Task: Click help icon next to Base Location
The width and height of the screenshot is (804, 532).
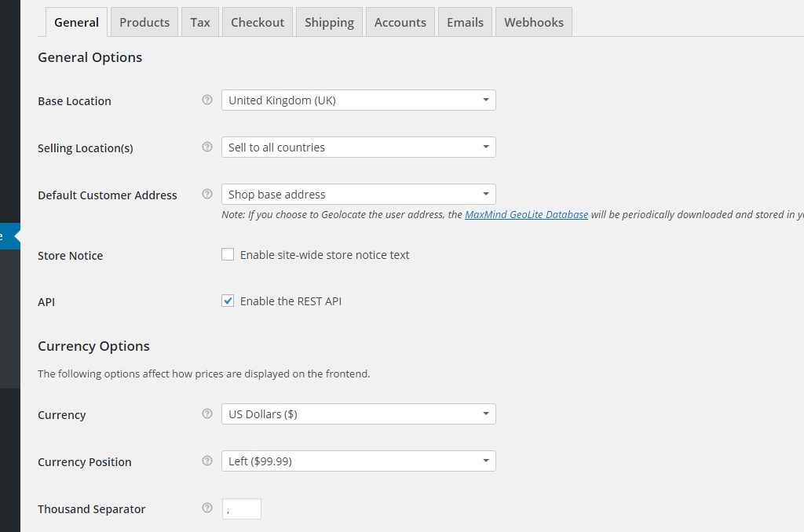Action: 207,100
